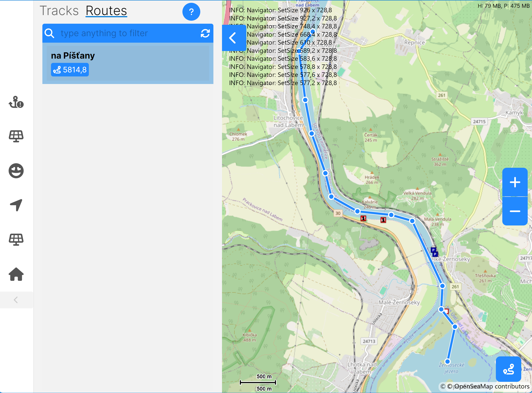Viewport: 532px width, 393px height.
Task: Select the northernmost route waypoint
Action: coord(313,31)
